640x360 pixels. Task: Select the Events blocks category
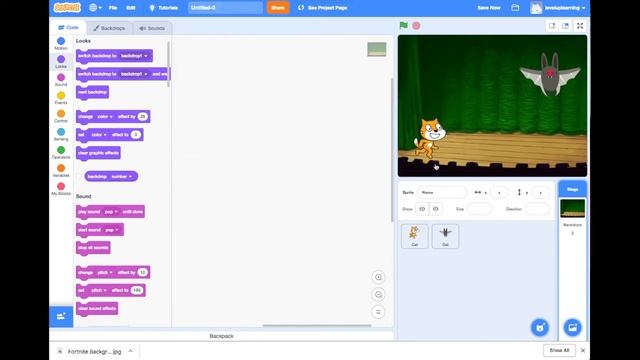61,98
